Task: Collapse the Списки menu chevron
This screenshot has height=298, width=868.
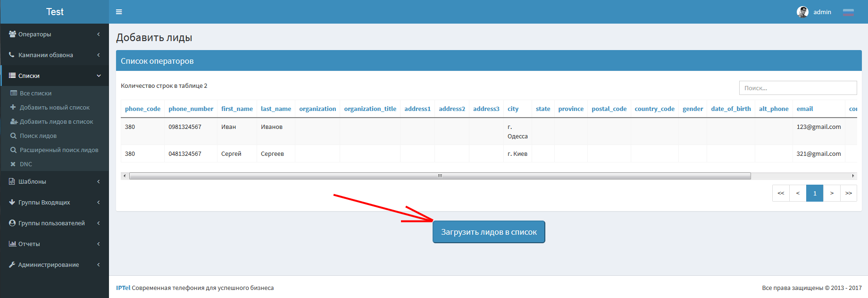Action: point(99,76)
